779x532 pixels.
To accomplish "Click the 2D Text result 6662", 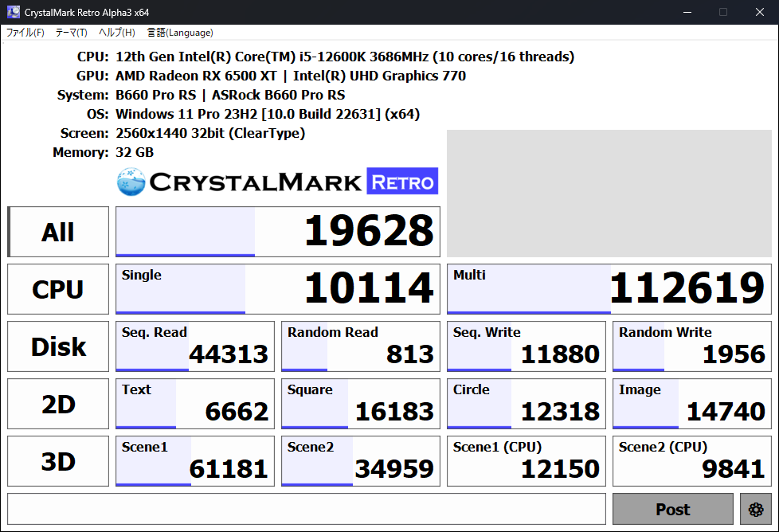I will [194, 404].
